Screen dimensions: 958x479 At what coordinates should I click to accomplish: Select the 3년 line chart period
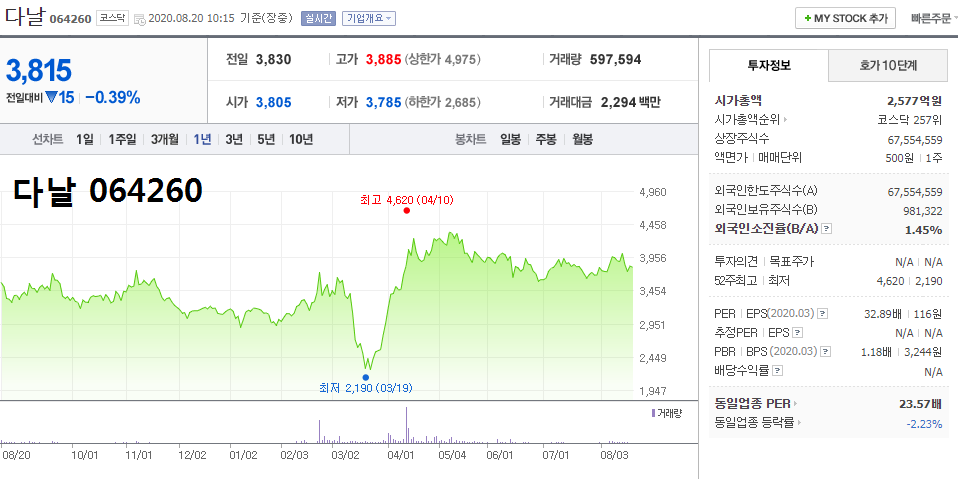(x=234, y=139)
